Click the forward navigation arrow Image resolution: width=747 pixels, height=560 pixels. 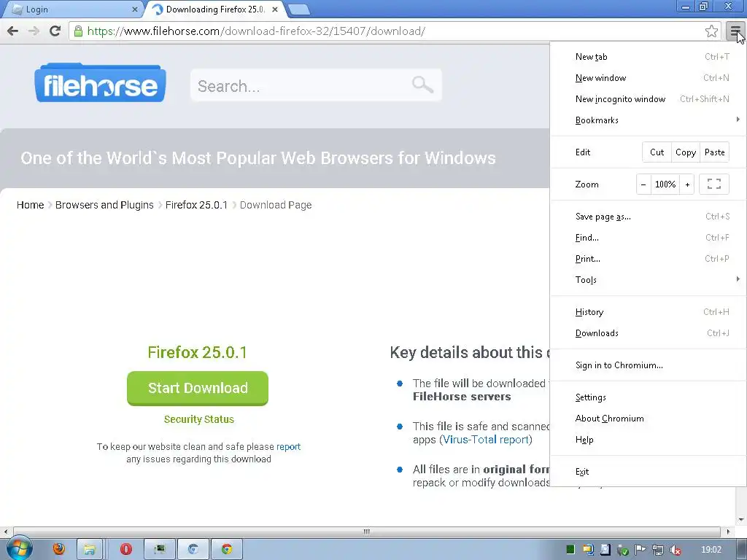pos(34,31)
